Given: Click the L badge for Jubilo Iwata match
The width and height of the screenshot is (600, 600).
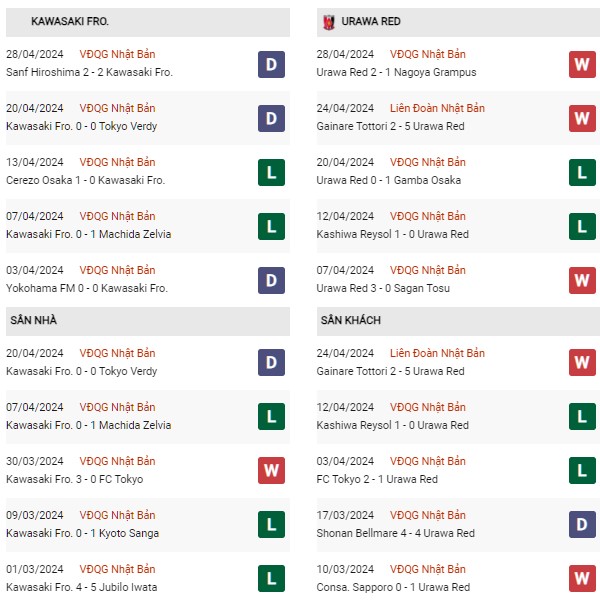Looking at the screenshot, I should click(x=271, y=578).
